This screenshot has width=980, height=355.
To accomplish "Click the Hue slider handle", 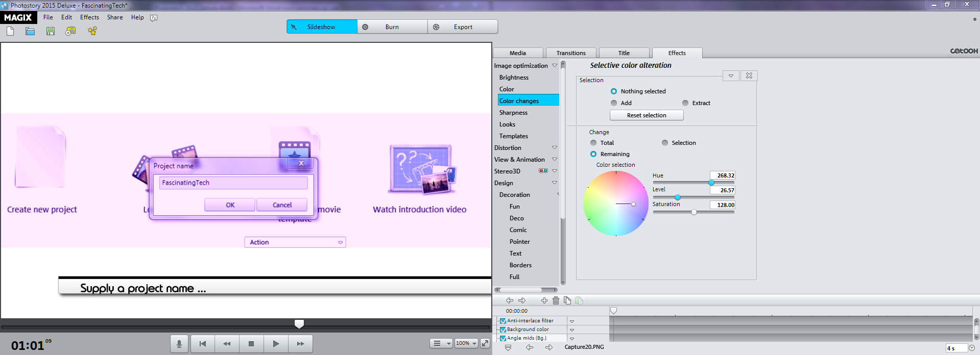I will click(x=711, y=183).
